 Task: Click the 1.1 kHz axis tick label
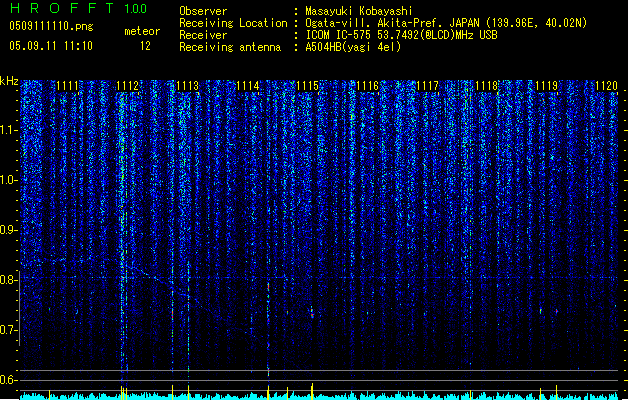coord(9,130)
